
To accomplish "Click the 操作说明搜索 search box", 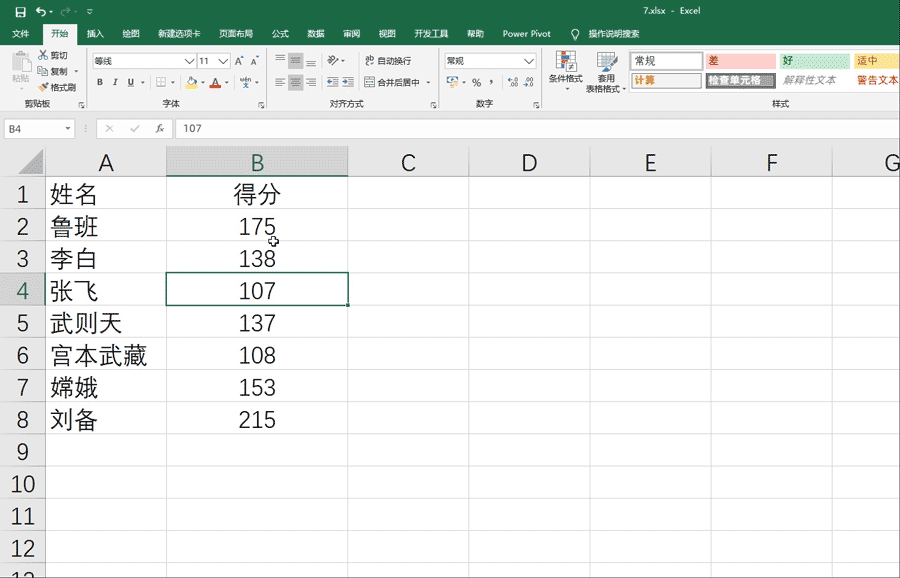I will click(x=614, y=34).
